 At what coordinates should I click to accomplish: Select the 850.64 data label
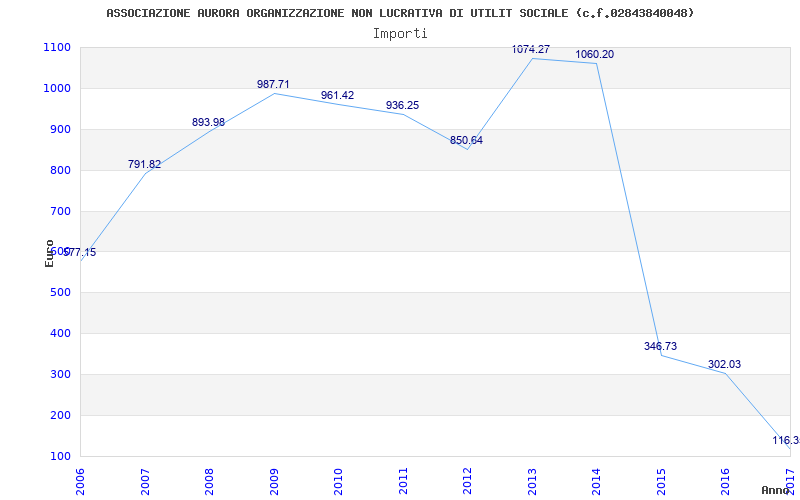tap(466, 140)
